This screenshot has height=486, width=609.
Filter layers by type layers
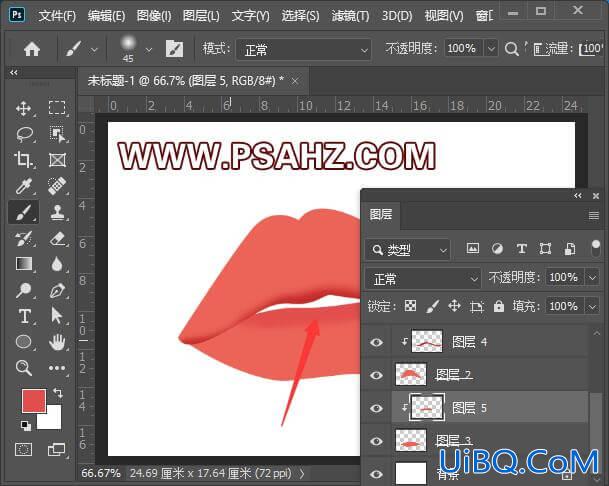coord(522,249)
